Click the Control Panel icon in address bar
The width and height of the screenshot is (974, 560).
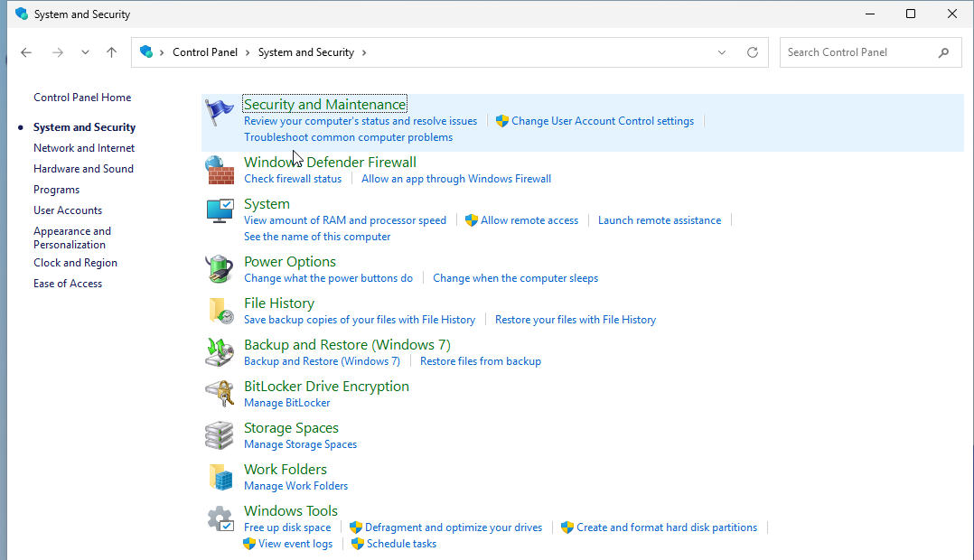pos(146,51)
